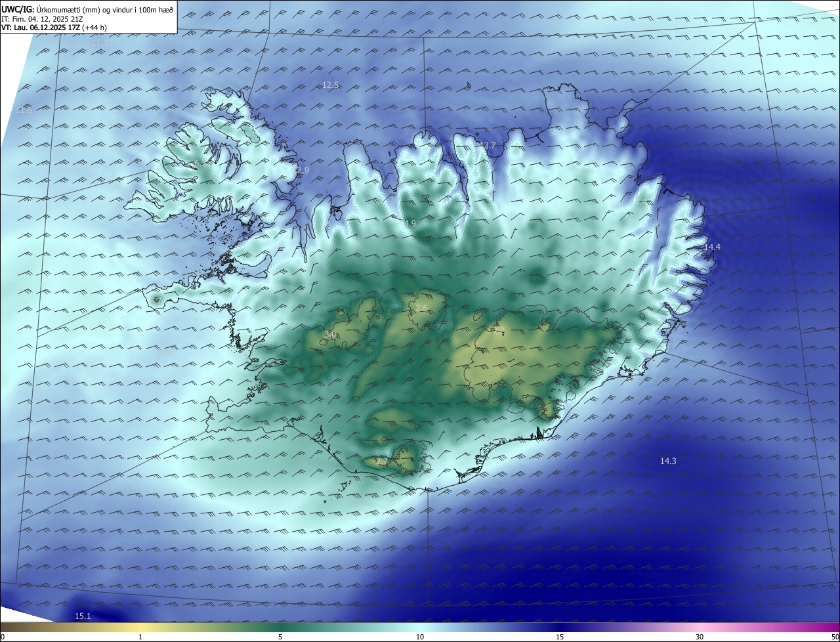Image resolution: width=840 pixels, height=642 pixels.
Task: Click the map value label "14.3"
Action: coord(668,461)
